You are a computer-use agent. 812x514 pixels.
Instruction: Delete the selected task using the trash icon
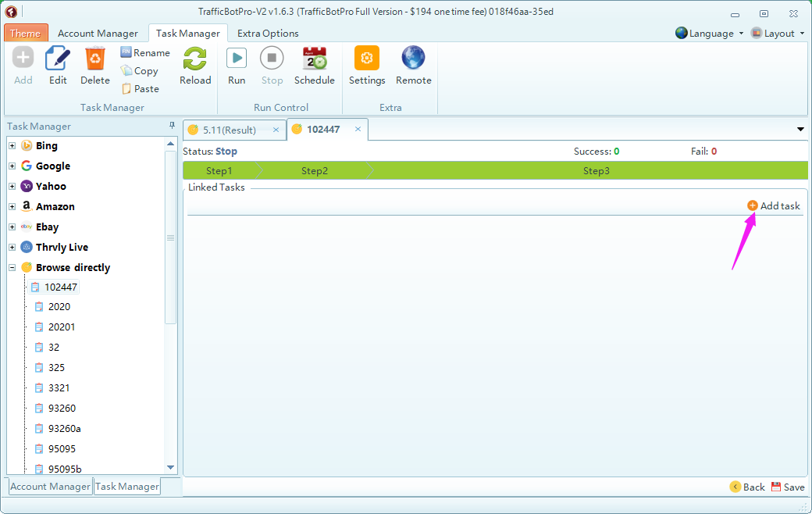click(x=95, y=59)
